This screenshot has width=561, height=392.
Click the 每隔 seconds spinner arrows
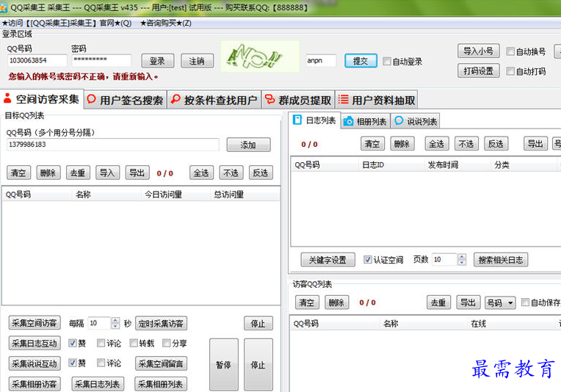115,323
